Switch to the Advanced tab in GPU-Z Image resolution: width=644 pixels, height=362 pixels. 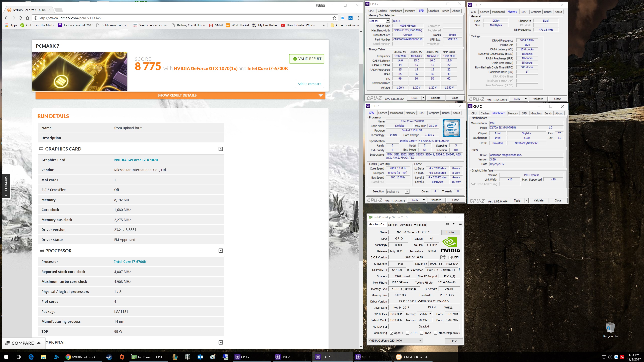click(406, 225)
